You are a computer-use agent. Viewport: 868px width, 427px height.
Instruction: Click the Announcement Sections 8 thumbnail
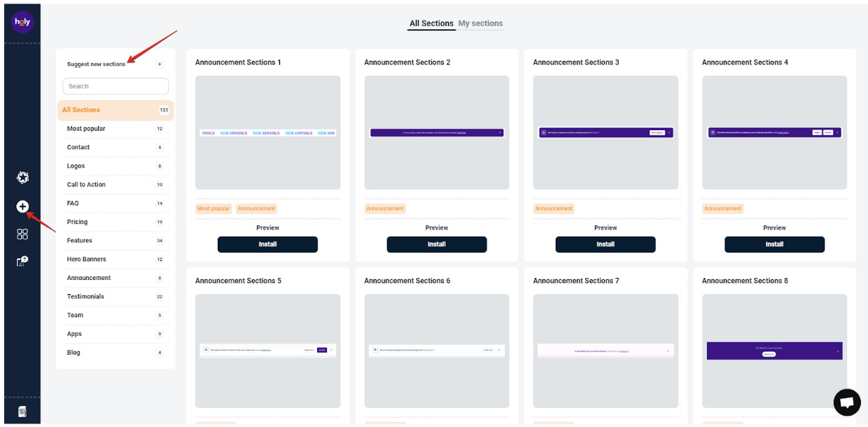774,351
